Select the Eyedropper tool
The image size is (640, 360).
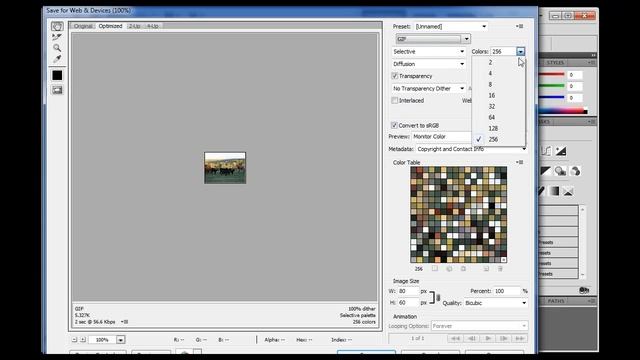(57, 59)
